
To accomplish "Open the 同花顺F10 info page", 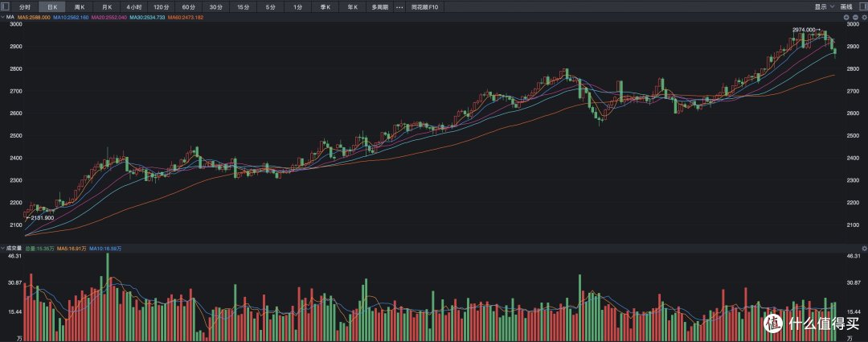I will click(425, 7).
